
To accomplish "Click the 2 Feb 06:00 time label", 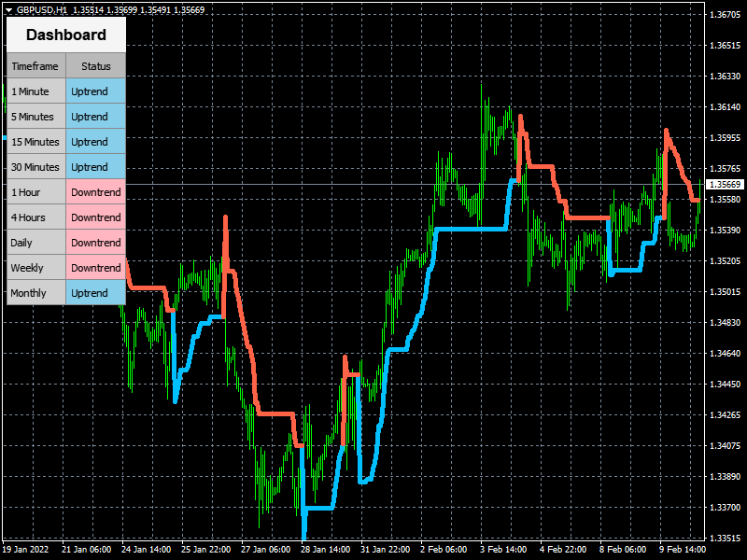I will point(444,550).
